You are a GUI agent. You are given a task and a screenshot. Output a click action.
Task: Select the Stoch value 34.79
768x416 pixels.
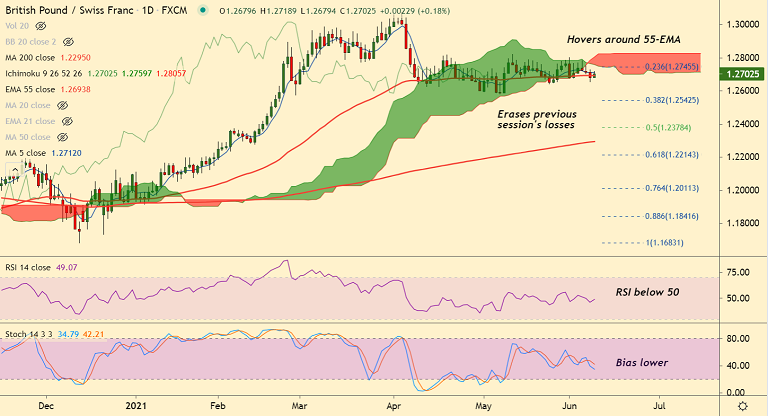68,334
